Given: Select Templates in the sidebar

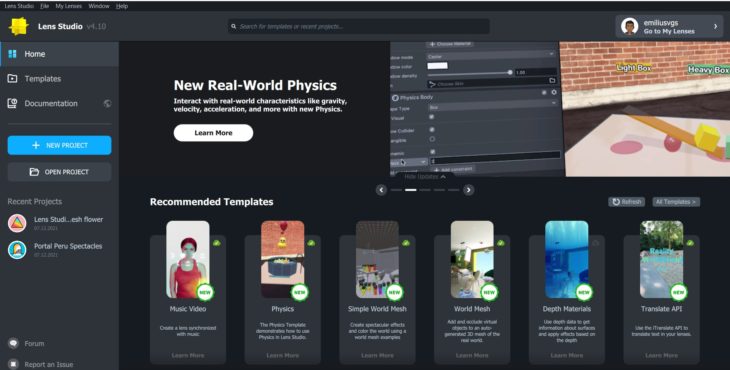Looking at the screenshot, I should click(x=60, y=79).
